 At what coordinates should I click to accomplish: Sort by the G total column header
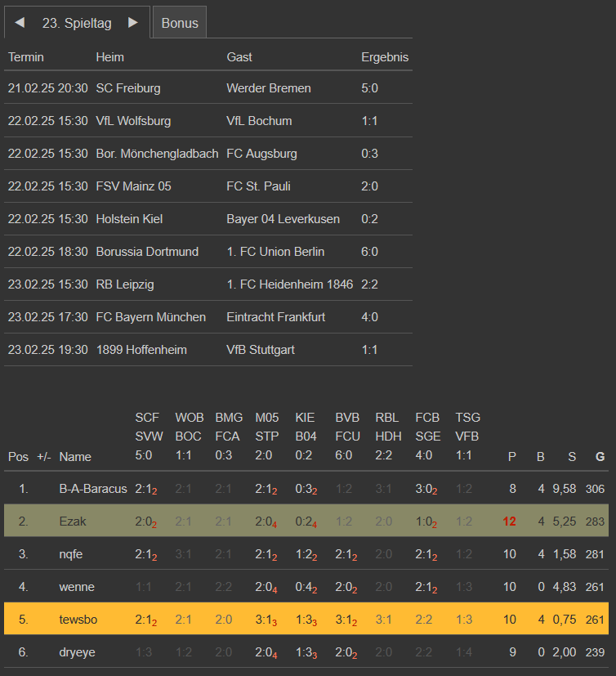click(x=600, y=457)
